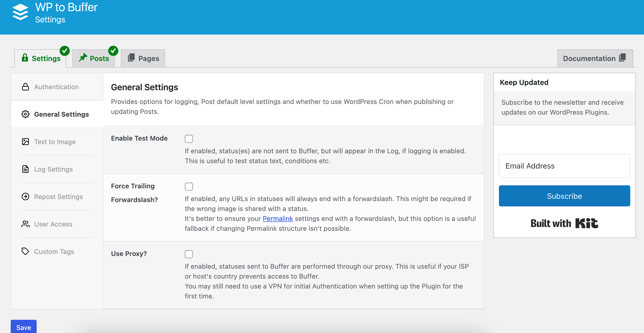Enable the Test Mode checkbox
The width and height of the screenshot is (644, 333).
pos(189,139)
